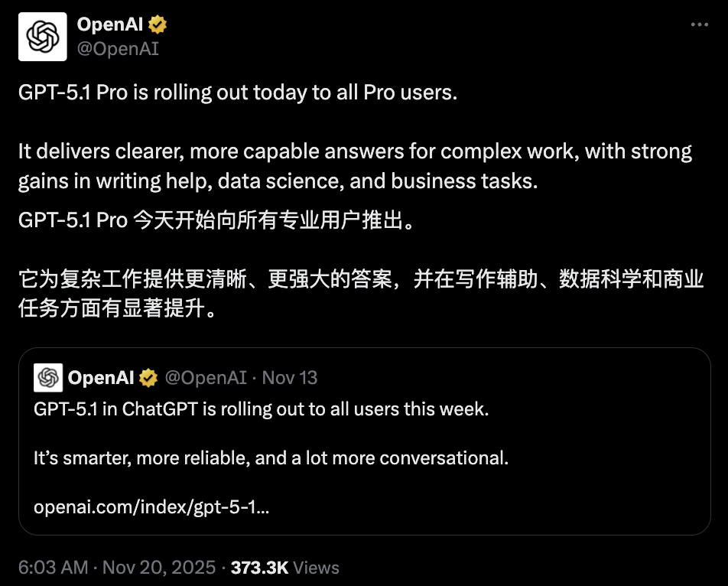Click the OpenAI name in the quoted post header
Viewport: 728px width, 586px height.
(101, 378)
